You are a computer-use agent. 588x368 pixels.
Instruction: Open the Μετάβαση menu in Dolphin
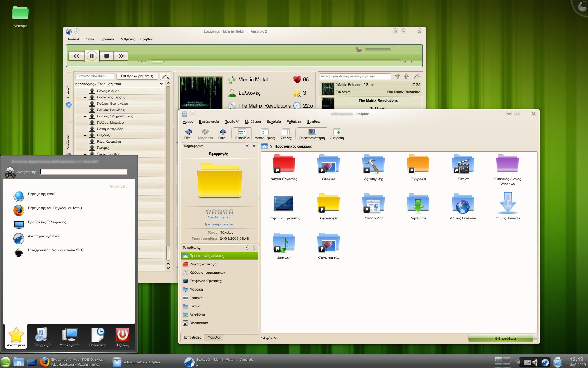point(253,122)
